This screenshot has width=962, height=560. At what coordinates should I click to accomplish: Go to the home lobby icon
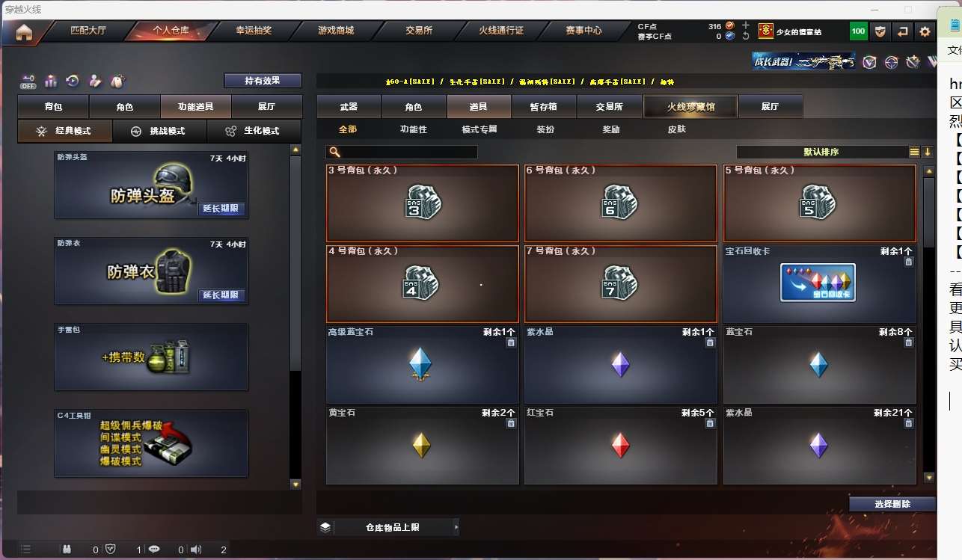[24, 32]
